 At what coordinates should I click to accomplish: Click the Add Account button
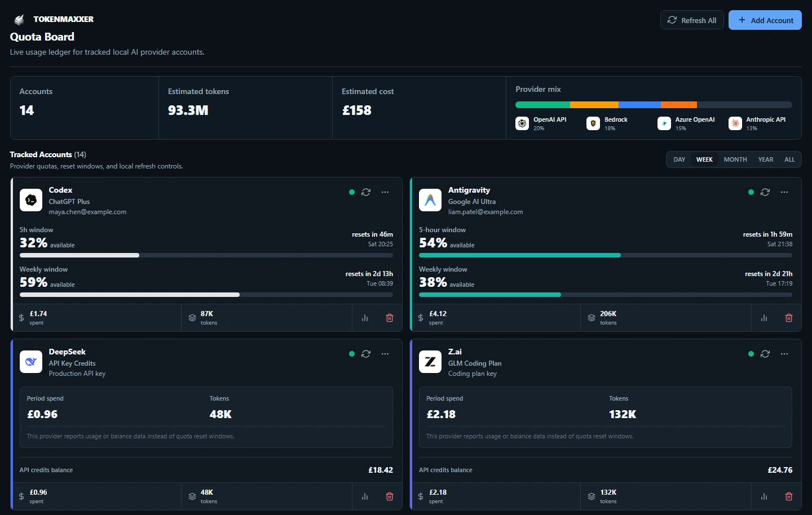[x=765, y=20]
